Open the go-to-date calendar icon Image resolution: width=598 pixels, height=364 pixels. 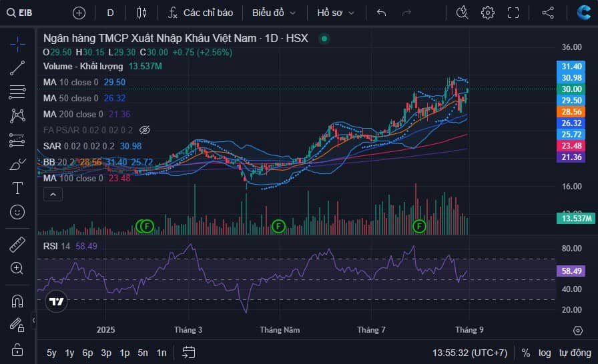tap(188, 353)
